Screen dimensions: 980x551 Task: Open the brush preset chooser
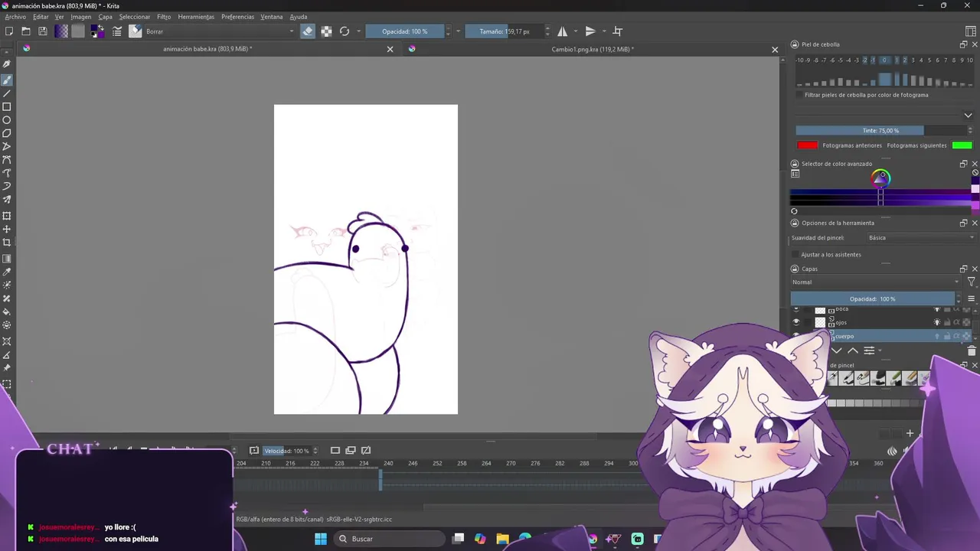(x=136, y=31)
